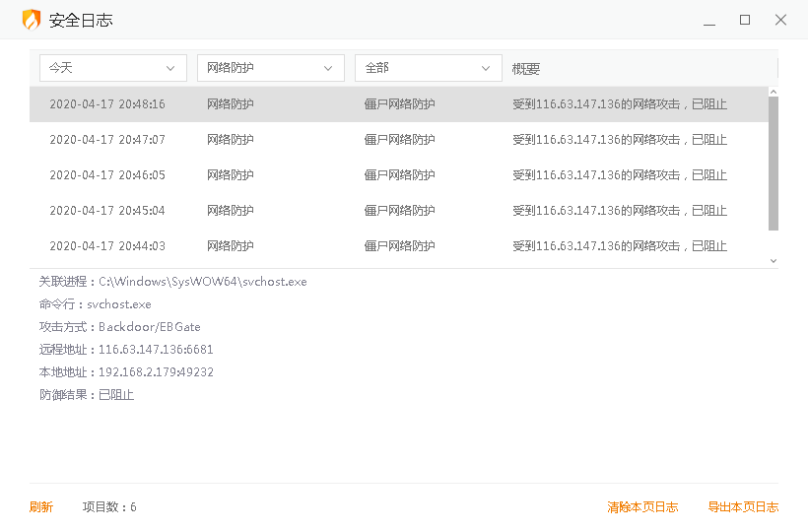Screen dimensions: 808x532
Task: Click 清除本页日志 to clear logs
Action: pyautogui.click(x=642, y=507)
